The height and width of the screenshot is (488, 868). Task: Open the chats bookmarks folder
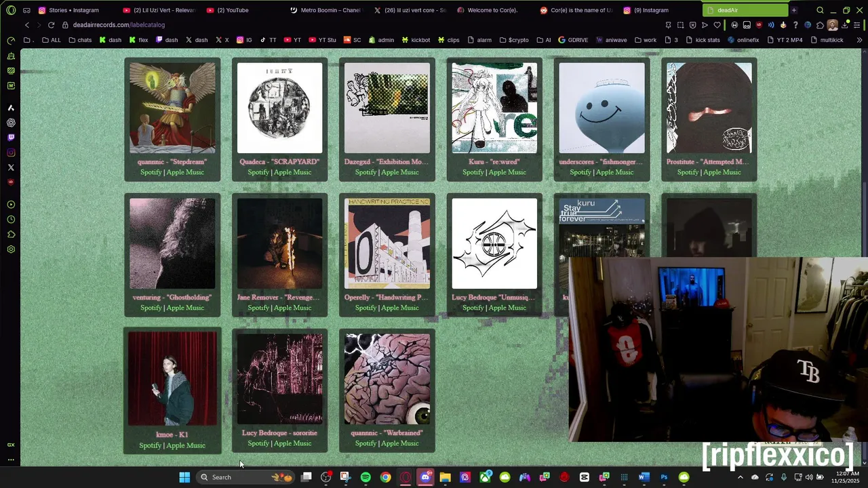tap(80, 40)
